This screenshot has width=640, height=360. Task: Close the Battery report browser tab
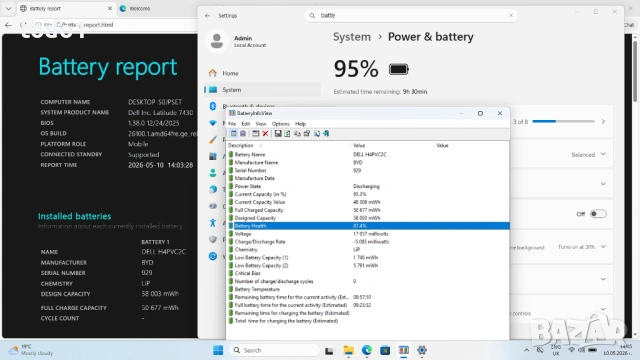click(x=109, y=8)
